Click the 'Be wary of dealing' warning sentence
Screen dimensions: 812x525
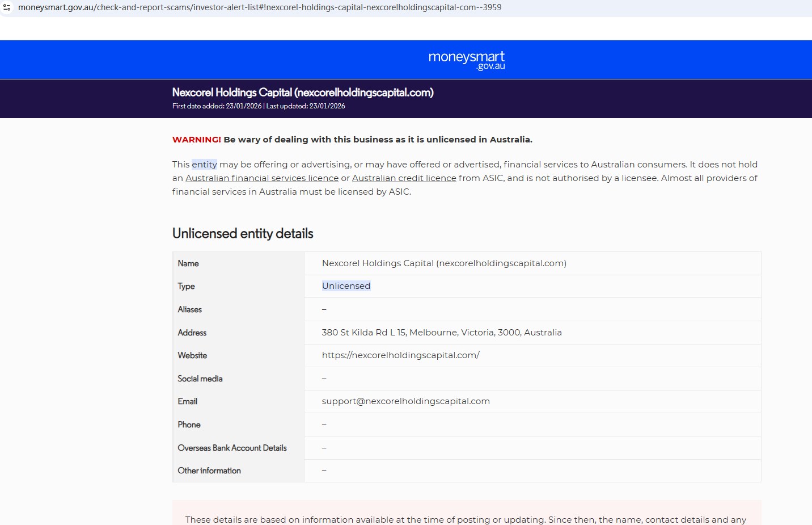[x=378, y=140]
